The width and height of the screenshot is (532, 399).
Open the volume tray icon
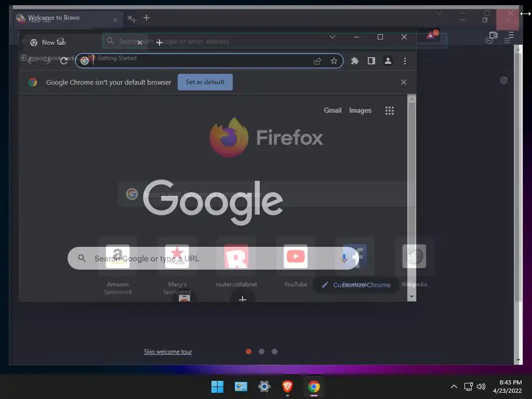[x=481, y=387]
